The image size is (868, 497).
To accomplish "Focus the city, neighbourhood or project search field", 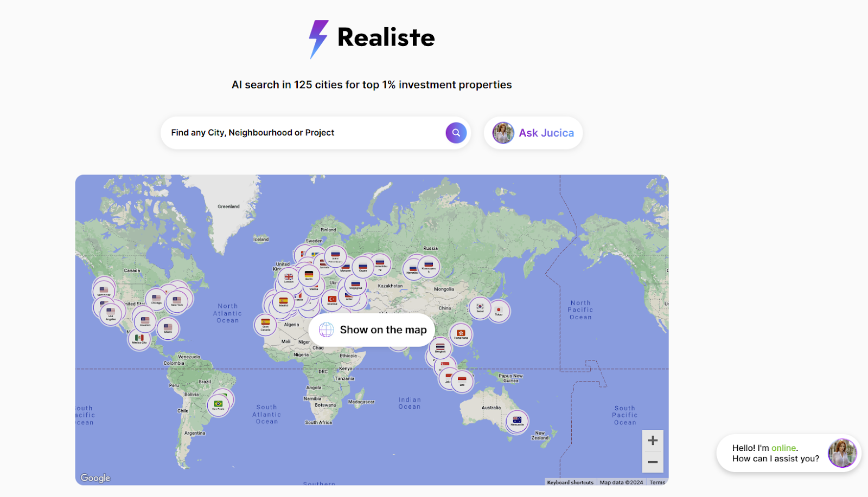I will [x=316, y=133].
